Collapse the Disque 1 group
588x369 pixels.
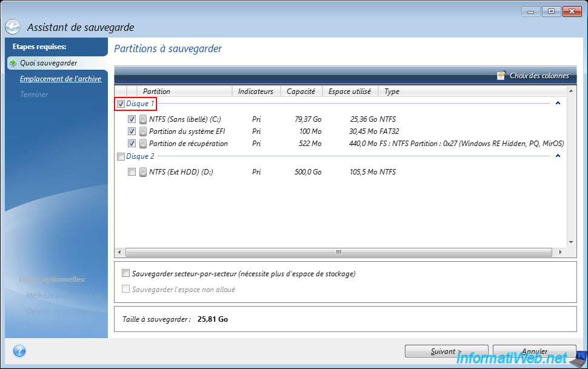558,104
